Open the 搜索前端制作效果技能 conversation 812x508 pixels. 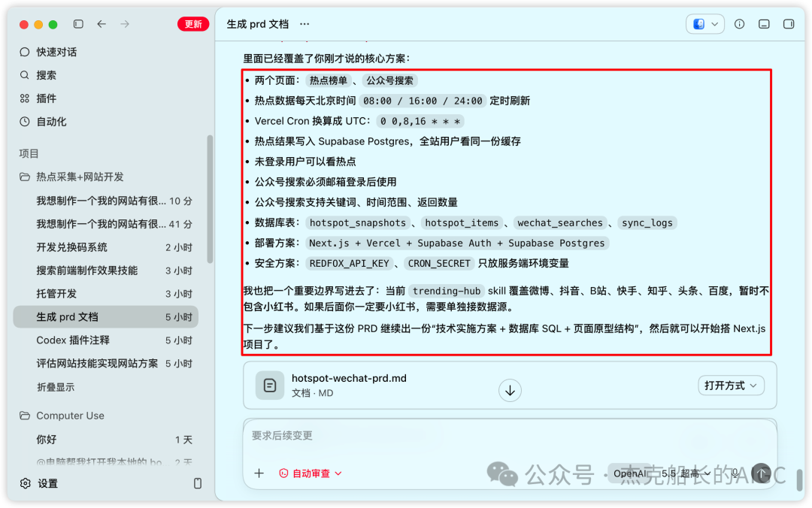[106, 271]
